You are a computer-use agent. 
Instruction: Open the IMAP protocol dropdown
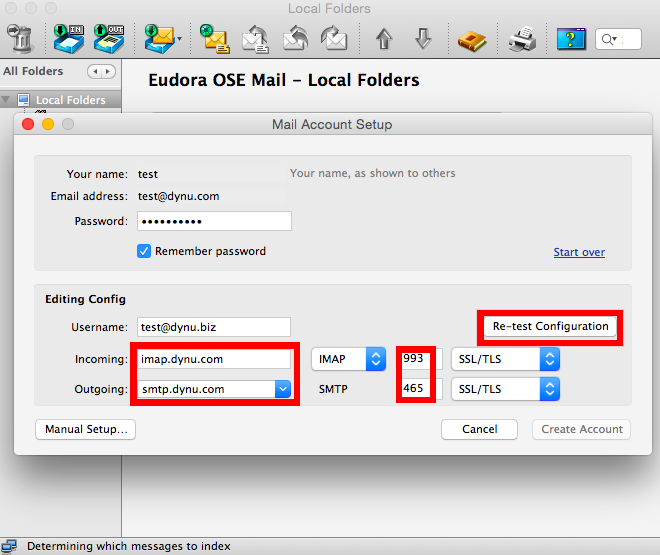point(349,359)
